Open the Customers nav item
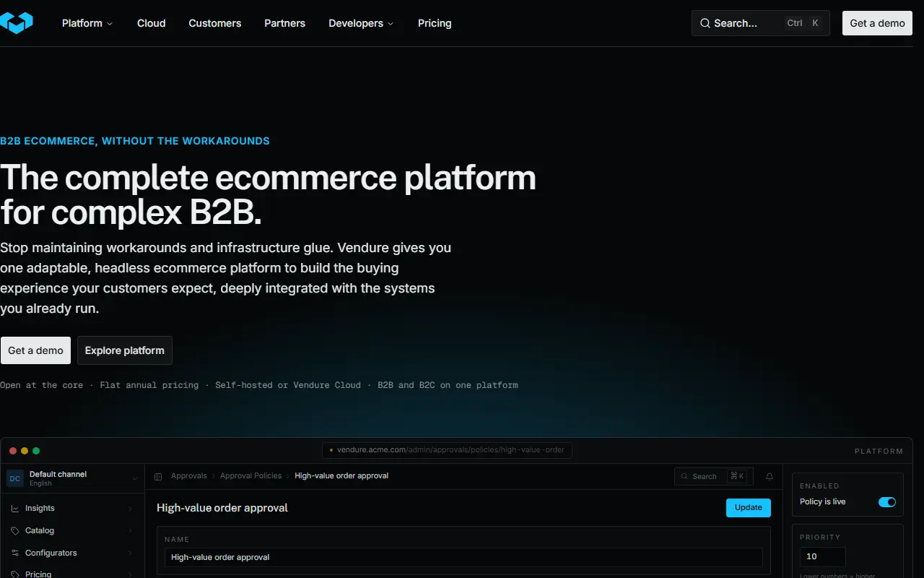 click(x=215, y=23)
